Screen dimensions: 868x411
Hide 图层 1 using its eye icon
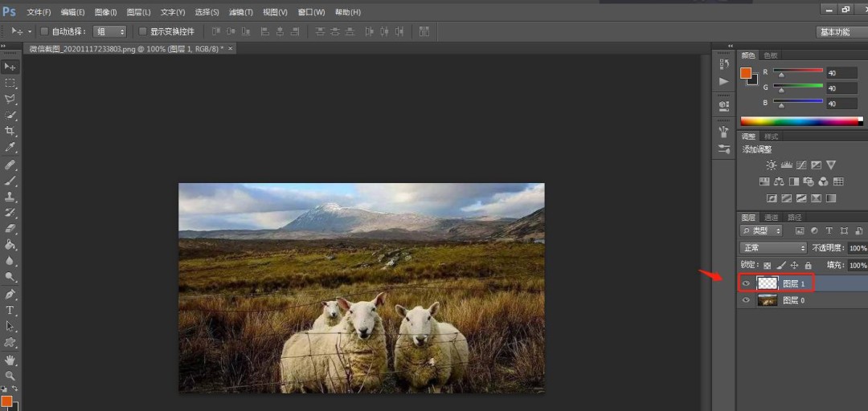747,283
